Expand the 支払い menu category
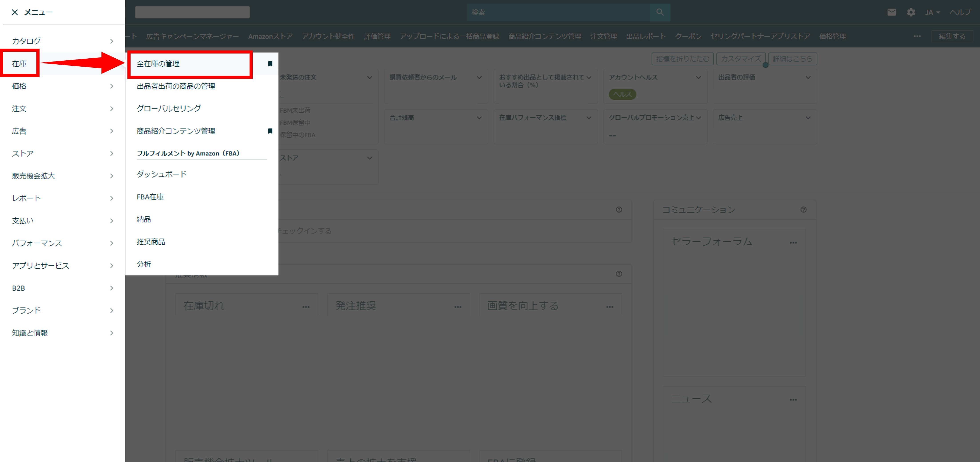The image size is (980, 462). click(62, 221)
